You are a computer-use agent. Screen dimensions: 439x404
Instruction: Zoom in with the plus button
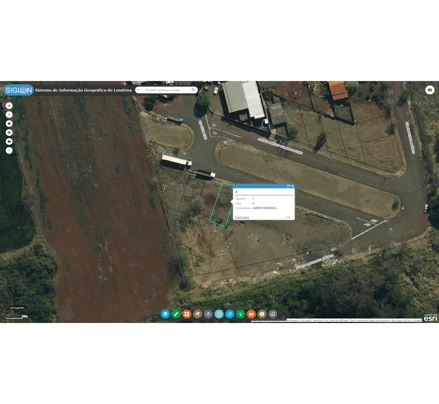point(9,106)
